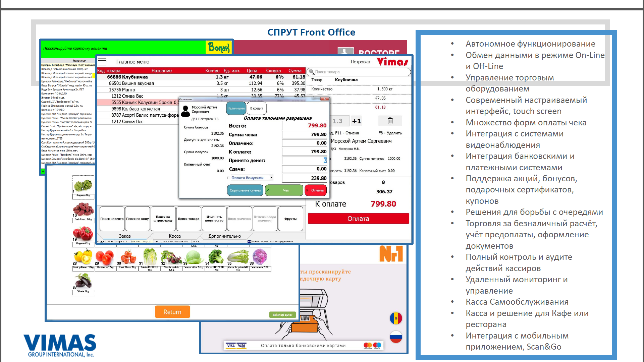Image resolution: width=644 pixels, height=362 pixels.
Task: Click the green Чек button
Action: (284, 190)
